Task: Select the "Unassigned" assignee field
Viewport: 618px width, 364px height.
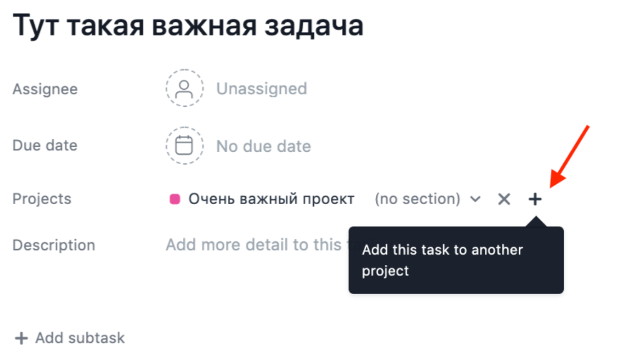Action: [262, 89]
